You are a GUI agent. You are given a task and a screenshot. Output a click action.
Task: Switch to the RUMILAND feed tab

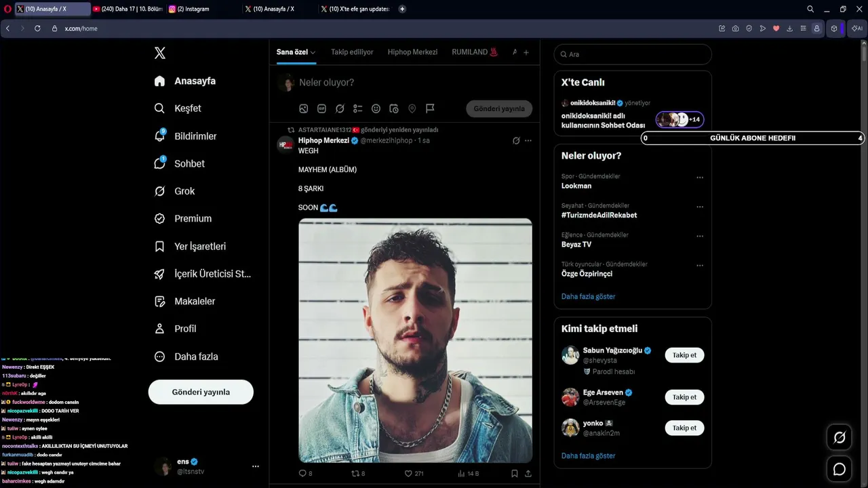click(475, 52)
